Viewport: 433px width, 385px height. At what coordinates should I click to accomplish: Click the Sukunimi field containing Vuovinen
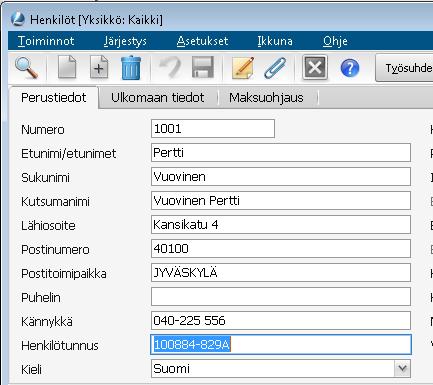click(281, 177)
